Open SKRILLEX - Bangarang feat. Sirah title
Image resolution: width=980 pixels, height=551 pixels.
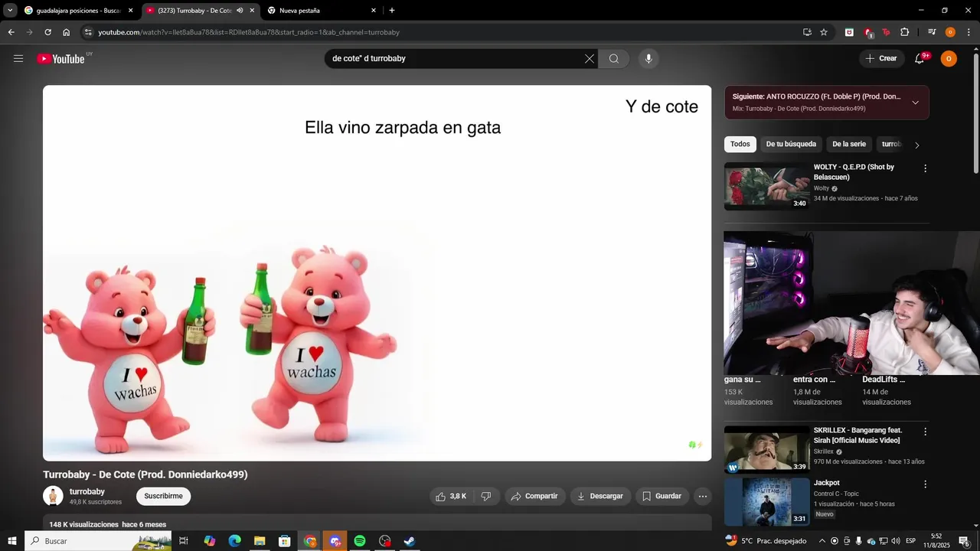coord(857,435)
